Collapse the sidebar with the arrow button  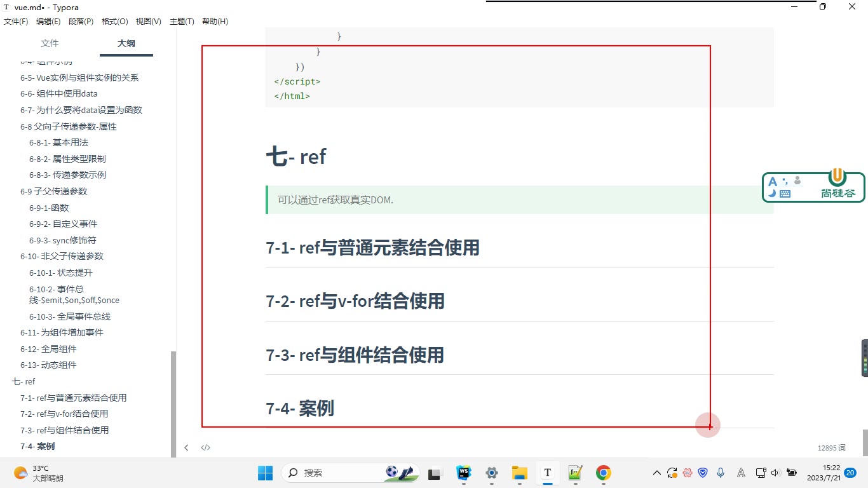click(x=186, y=447)
